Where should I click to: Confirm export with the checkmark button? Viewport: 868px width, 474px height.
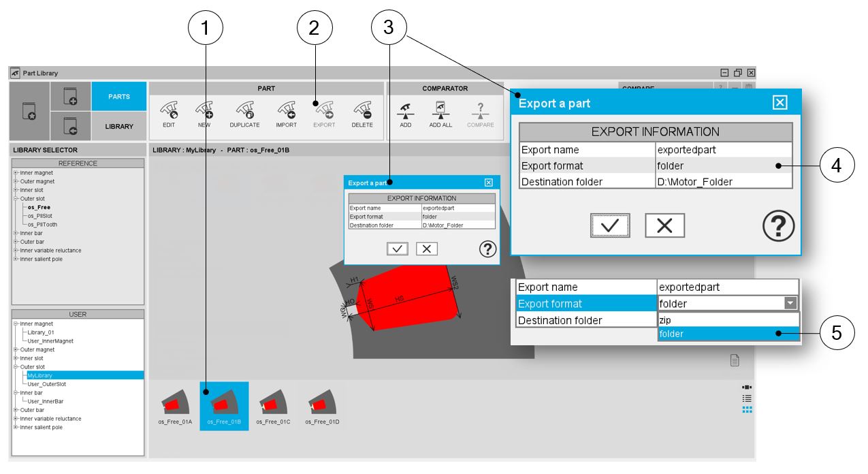point(610,226)
